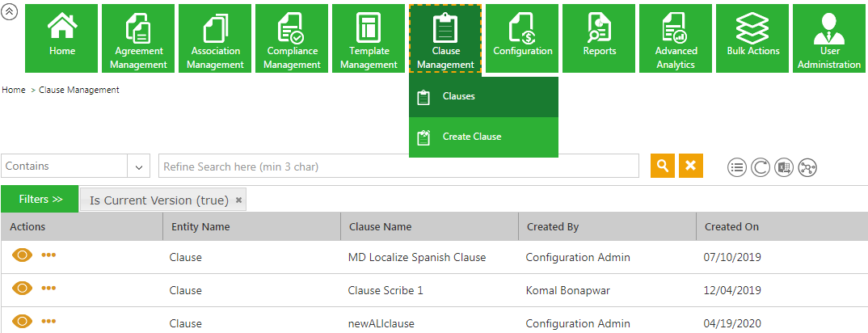The image size is (868, 333).
Task: Click the refresh grid icon
Action: [x=760, y=167]
